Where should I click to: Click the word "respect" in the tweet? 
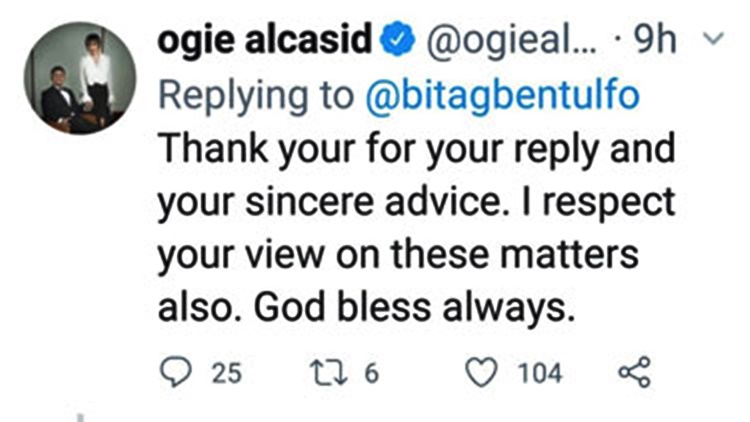612,204
